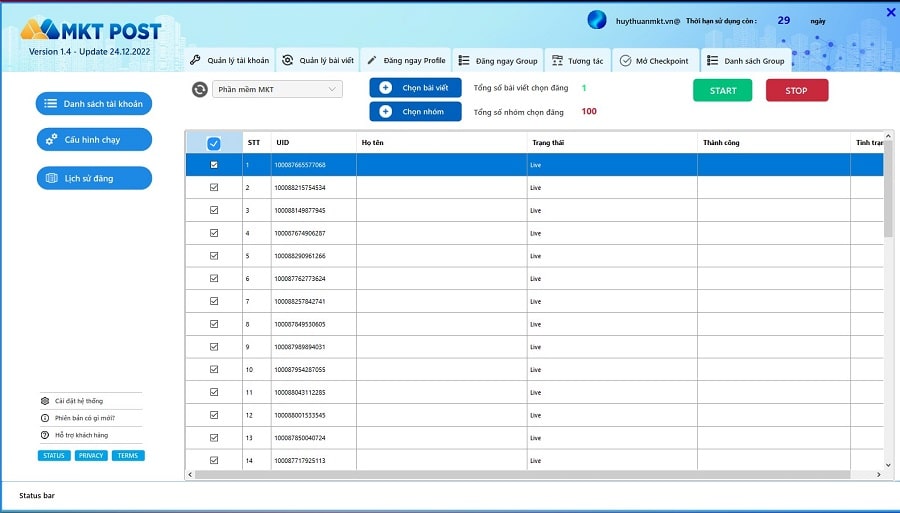Click the plus icon on Chọn bài viết
Viewport: 900px width, 513px height.
coord(386,88)
